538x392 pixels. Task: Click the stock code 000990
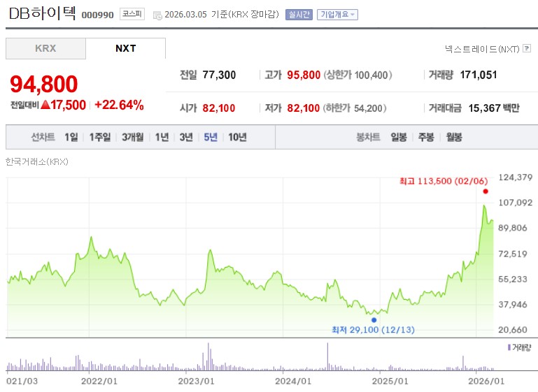tap(97, 15)
